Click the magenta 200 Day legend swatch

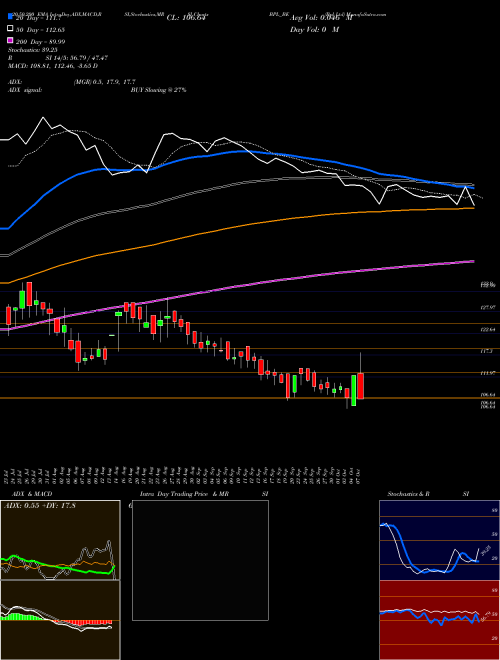[10, 40]
